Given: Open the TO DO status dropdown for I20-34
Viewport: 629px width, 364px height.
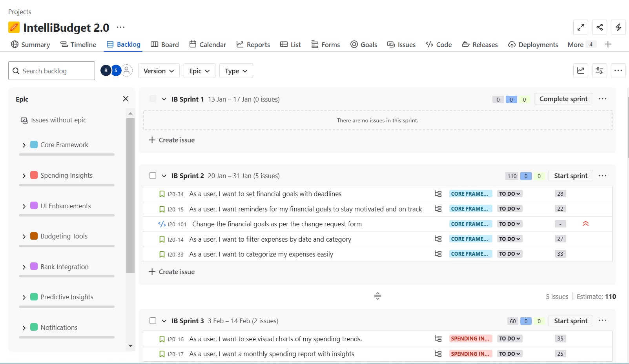Looking at the screenshot, I should 509,194.
